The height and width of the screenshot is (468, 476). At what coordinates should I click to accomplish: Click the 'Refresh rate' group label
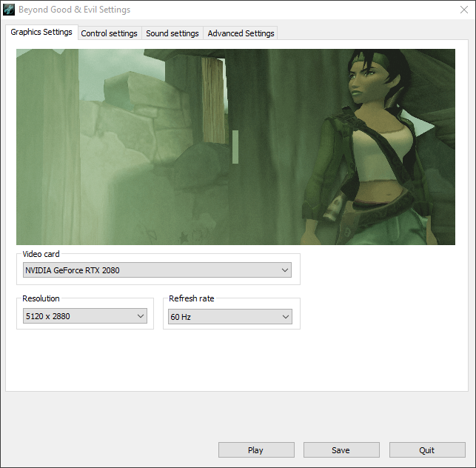[x=192, y=298]
